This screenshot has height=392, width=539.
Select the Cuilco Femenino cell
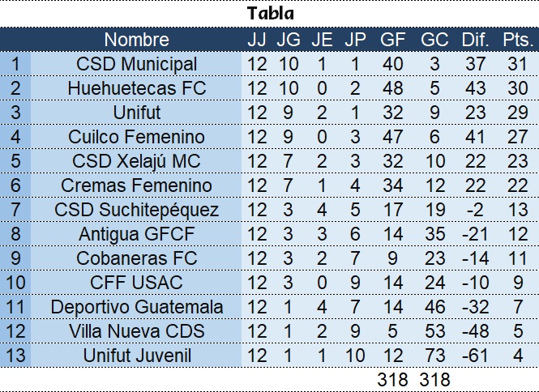coord(136,137)
